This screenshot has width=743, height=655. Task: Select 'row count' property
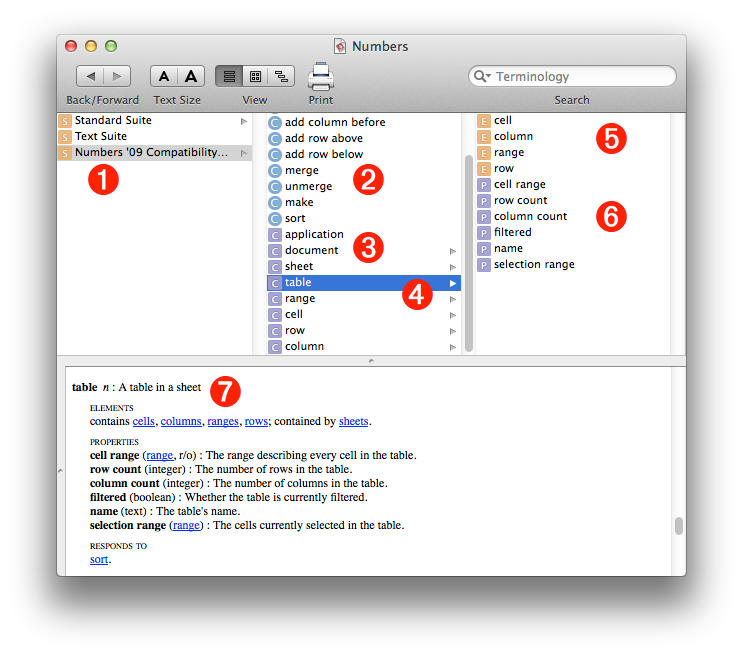[572, 201]
